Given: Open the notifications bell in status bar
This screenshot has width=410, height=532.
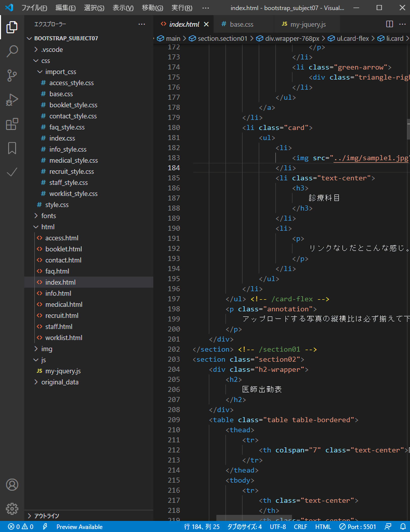Looking at the screenshot, I should pyautogui.click(x=403, y=527).
